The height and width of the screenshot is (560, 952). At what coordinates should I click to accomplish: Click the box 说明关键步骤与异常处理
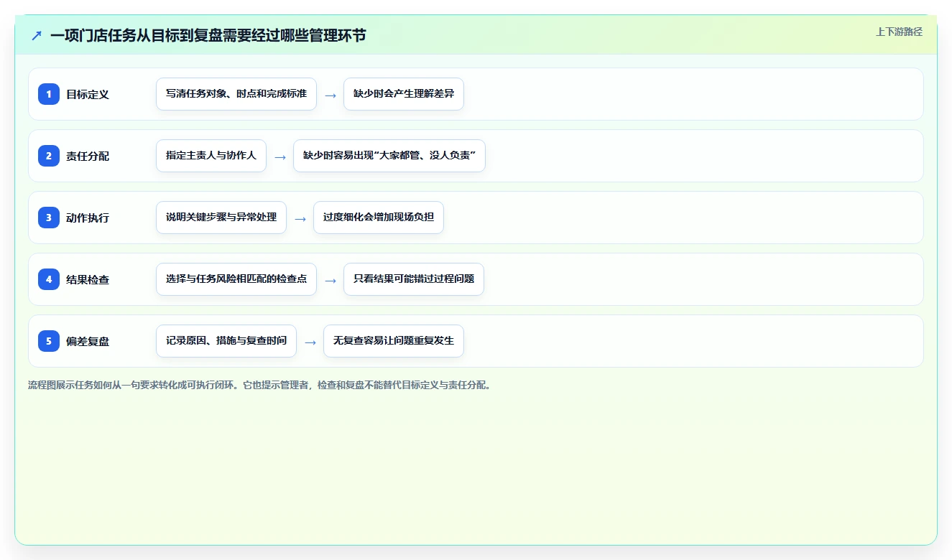point(221,218)
